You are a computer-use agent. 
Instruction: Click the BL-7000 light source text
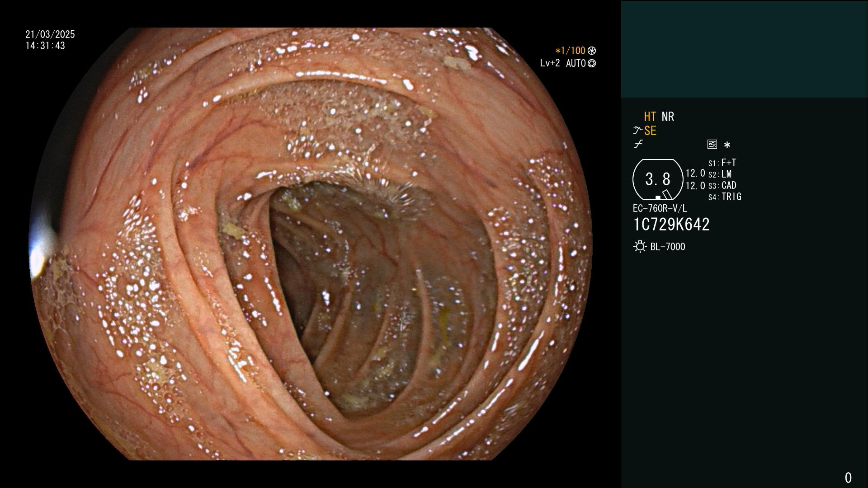668,247
